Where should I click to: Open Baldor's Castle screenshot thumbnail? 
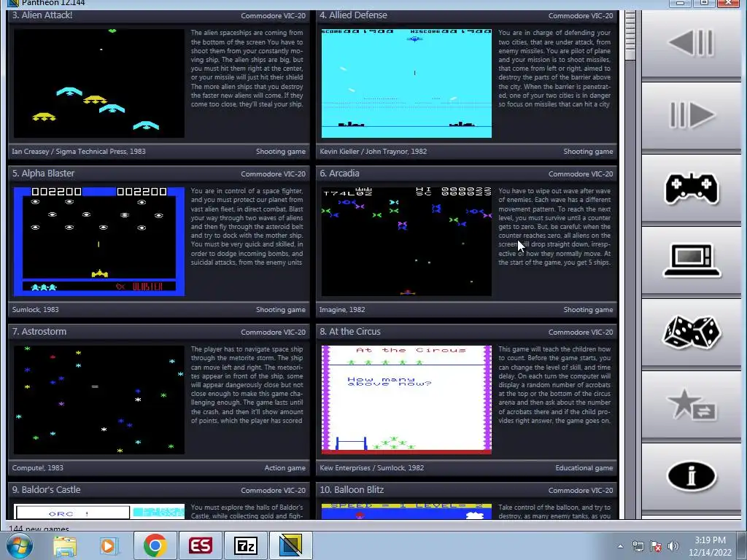(99, 511)
